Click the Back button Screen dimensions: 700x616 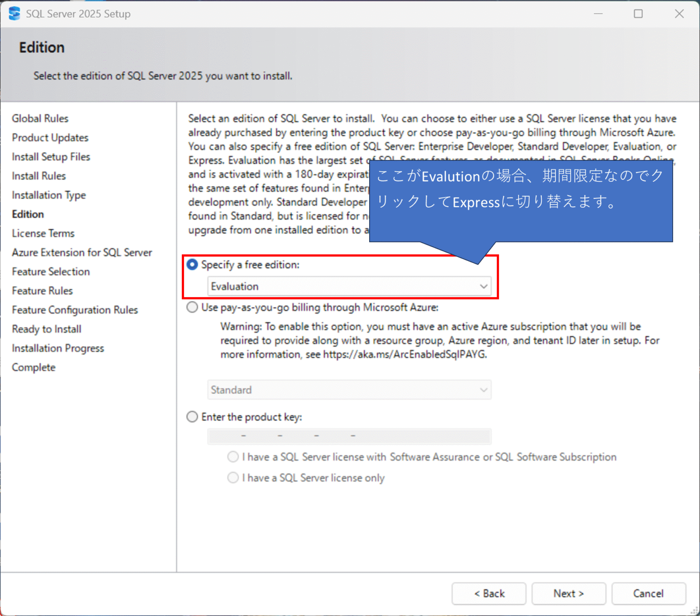tap(489, 593)
